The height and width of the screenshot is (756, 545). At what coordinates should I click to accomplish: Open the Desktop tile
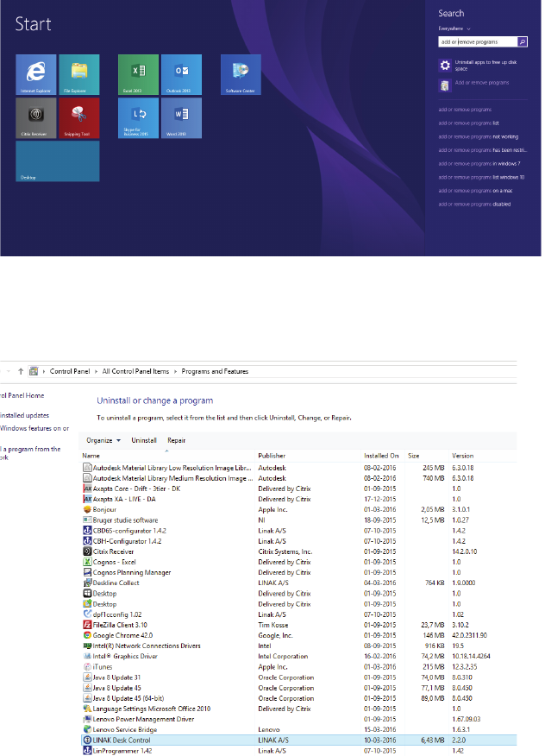57,161
